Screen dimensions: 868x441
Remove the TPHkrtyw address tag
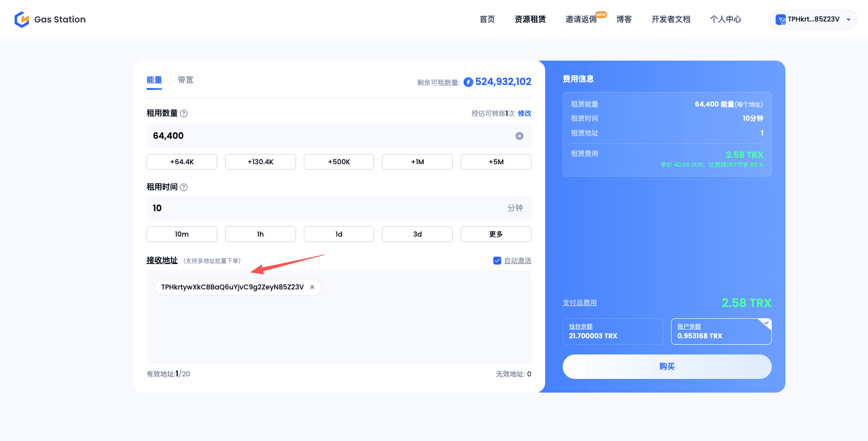coord(312,287)
